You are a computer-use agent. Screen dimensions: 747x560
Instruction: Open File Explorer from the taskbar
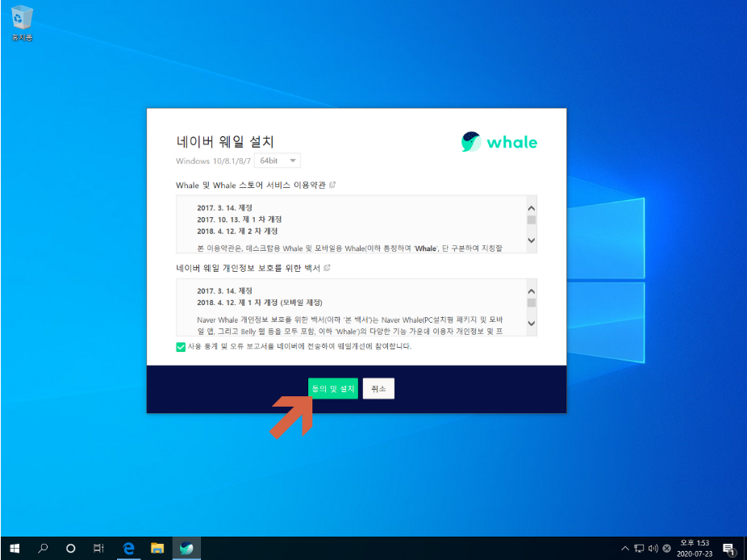(157, 548)
